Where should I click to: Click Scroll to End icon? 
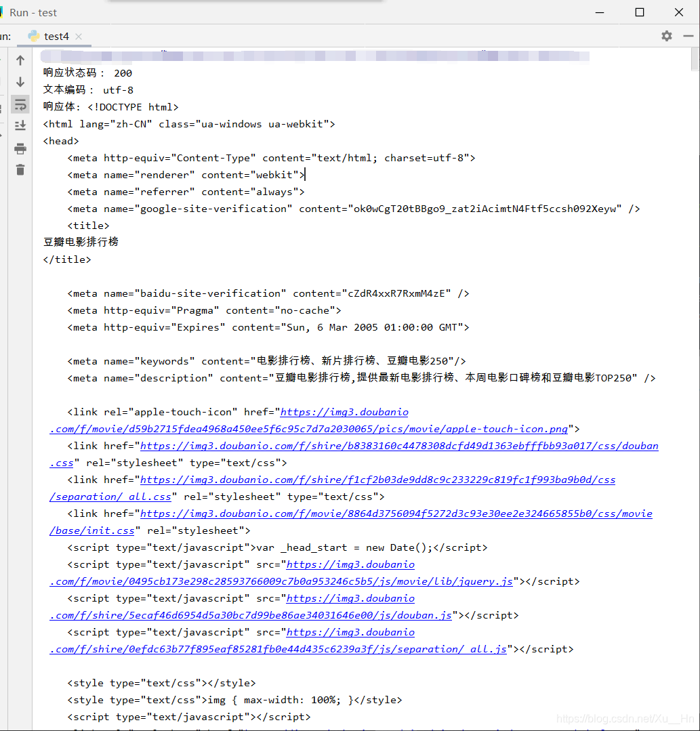click(x=20, y=125)
